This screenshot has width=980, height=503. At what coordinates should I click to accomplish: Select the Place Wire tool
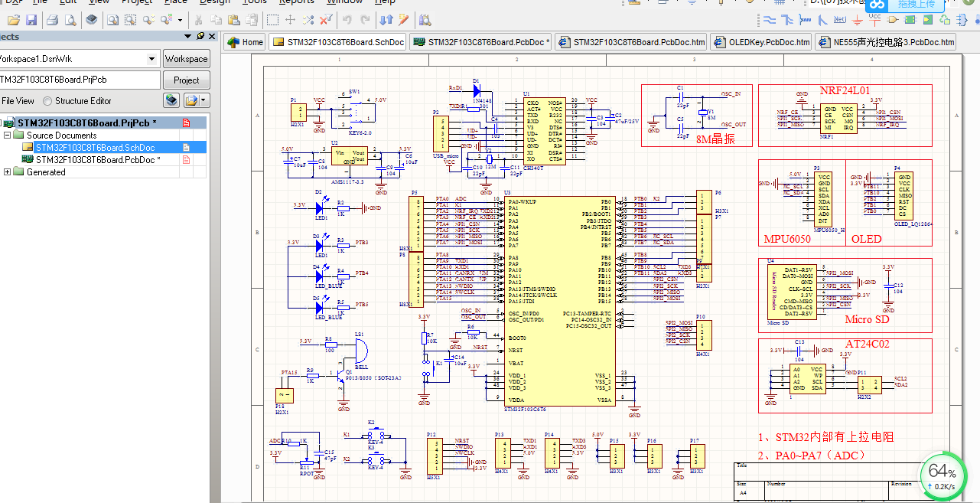(x=770, y=20)
